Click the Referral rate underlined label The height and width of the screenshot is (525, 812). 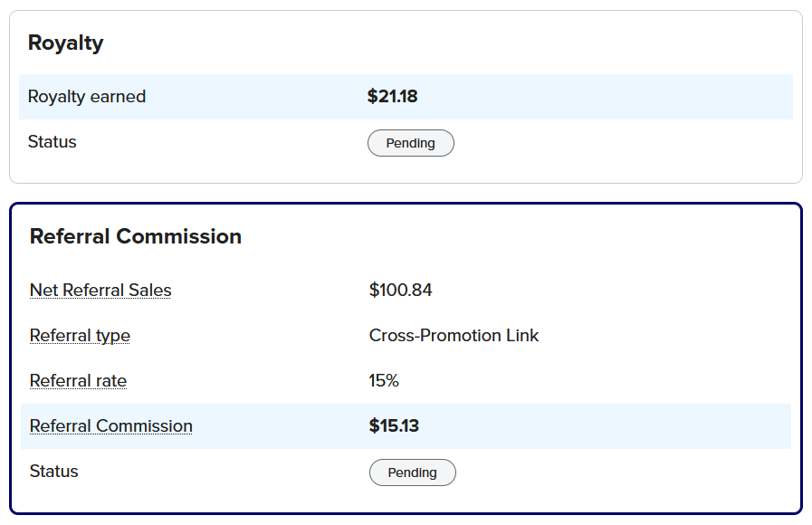coord(78,380)
